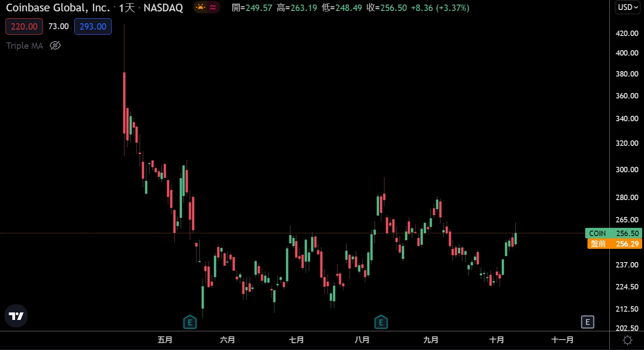This screenshot has height=350, width=644.
Task: Click the 212.50 price axis label
Action: (627, 309)
